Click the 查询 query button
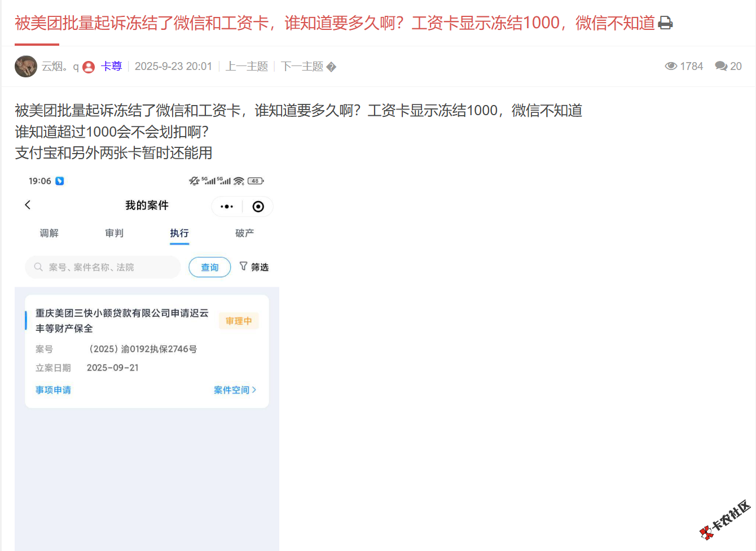Screen dimensions: 756x551 (x=209, y=267)
